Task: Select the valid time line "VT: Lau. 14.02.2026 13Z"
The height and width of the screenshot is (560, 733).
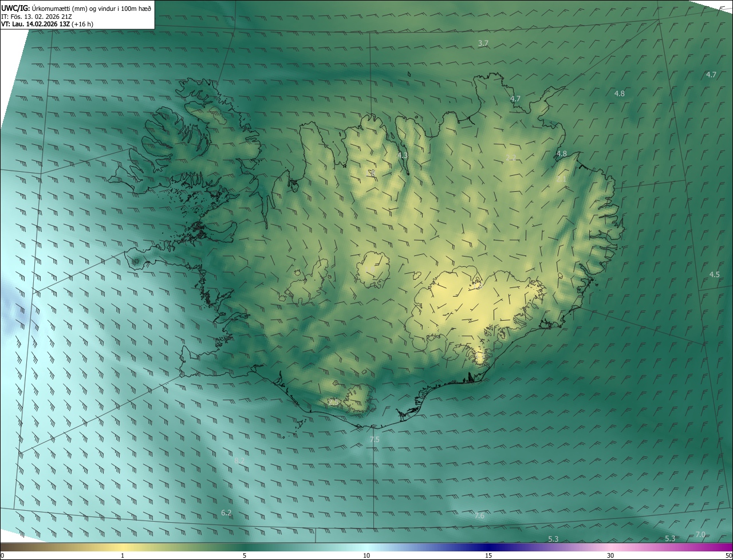Action: click(36, 24)
